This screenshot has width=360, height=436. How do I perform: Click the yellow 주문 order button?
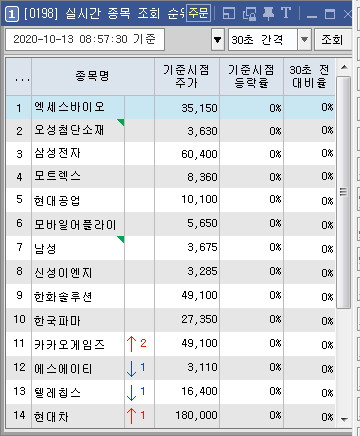[198, 13]
